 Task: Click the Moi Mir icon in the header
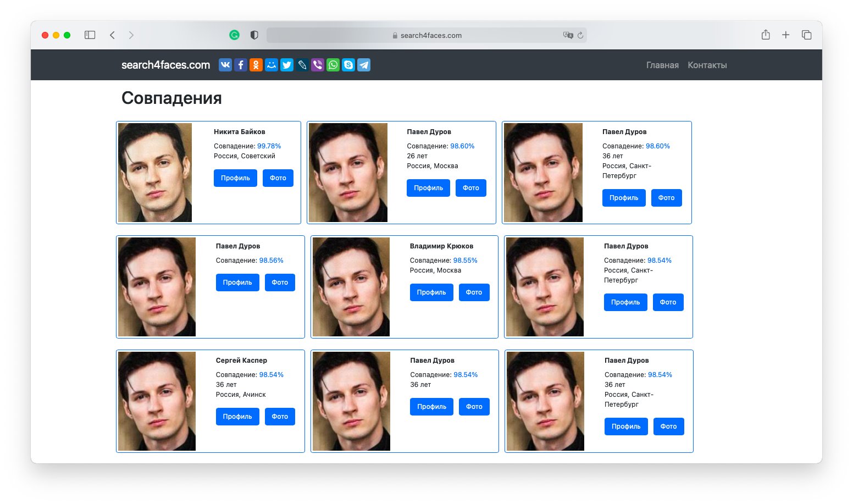(x=271, y=65)
